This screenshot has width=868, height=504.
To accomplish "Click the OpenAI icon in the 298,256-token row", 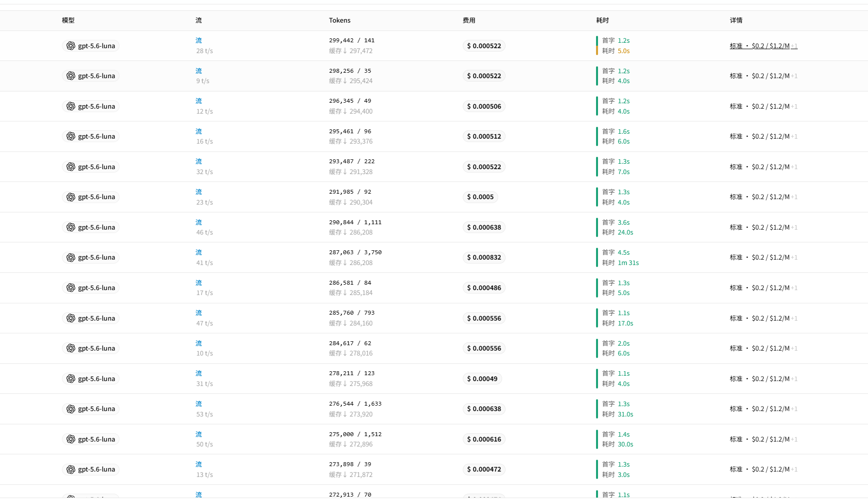I will click(71, 76).
